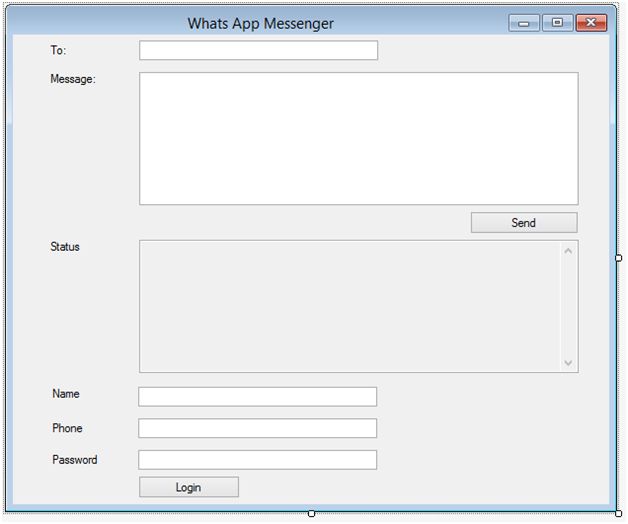Image resolution: width=628 pixels, height=524 pixels.
Task: Select the 'Phone' label
Action: pyautogui.click(x=67, y=428)
